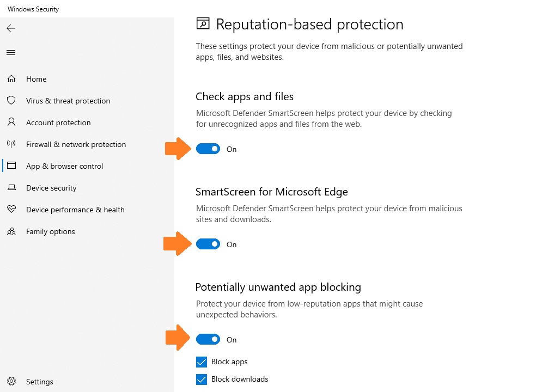Toggle SmartScreen for Microsoft Edge off

pos(208,244)
